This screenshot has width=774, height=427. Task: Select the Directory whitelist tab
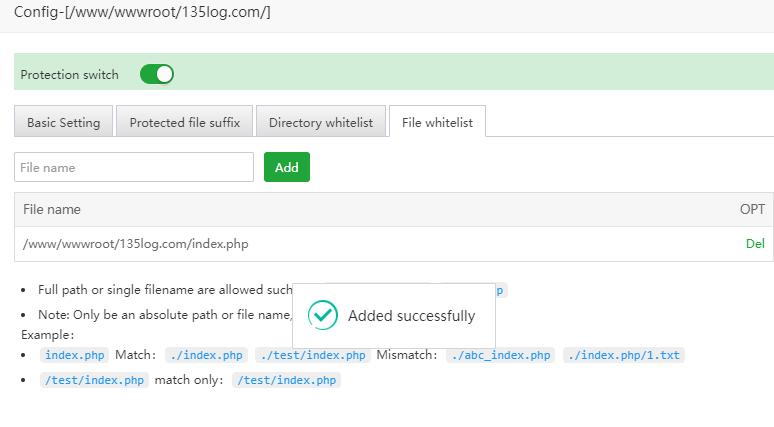tap(320, 123)
